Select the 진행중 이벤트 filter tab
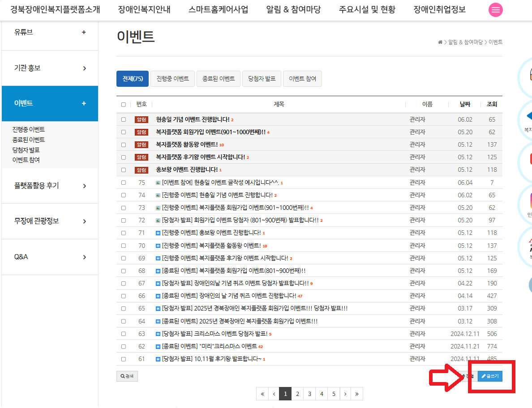Image resolution: width=532 pixels, height=408 pixels. pos(173,79)
